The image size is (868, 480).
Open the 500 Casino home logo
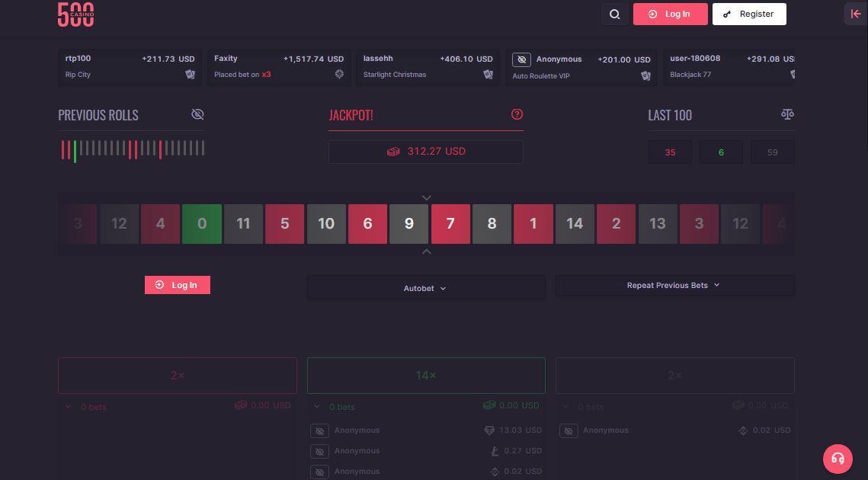(76, 14)
